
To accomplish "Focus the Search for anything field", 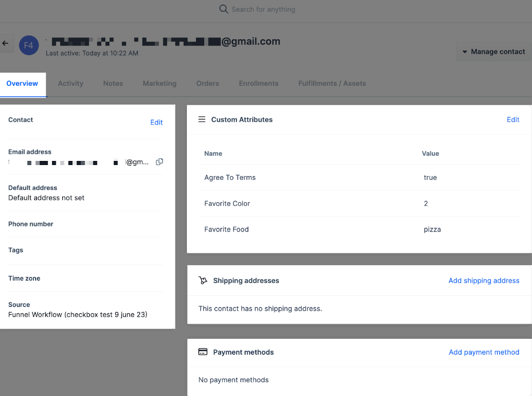I will click(263, 9).
